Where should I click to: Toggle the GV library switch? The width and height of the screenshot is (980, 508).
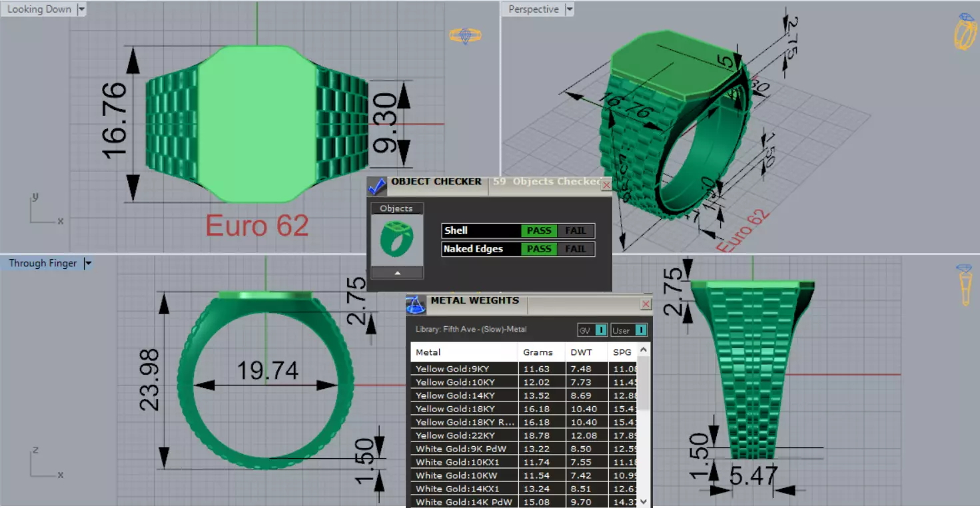(600, 330)
